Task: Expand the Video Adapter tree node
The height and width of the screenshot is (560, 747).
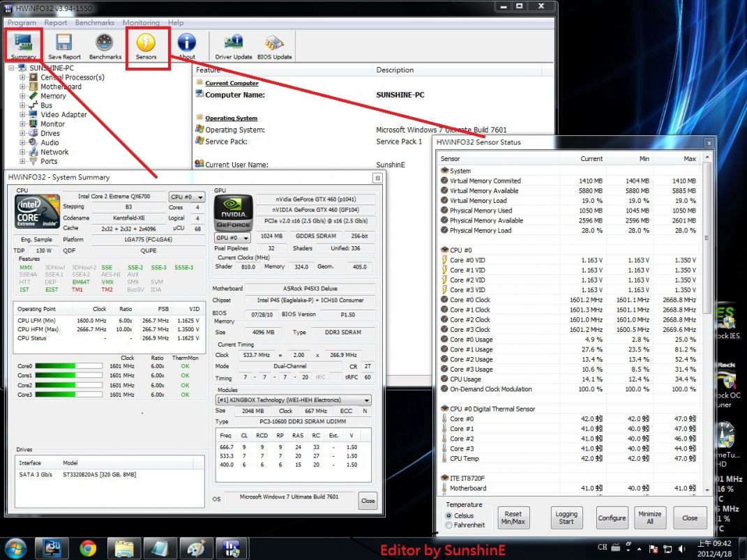Action: [22, 114]
